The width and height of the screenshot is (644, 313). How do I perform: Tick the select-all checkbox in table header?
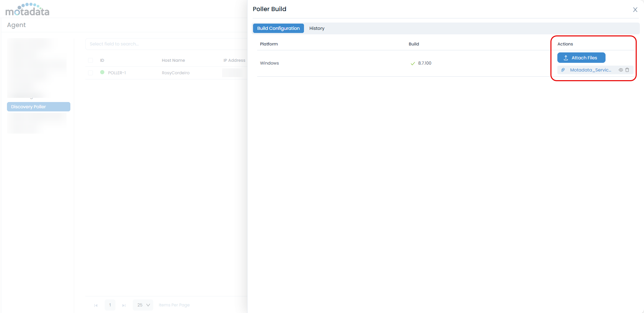[90, 60]
